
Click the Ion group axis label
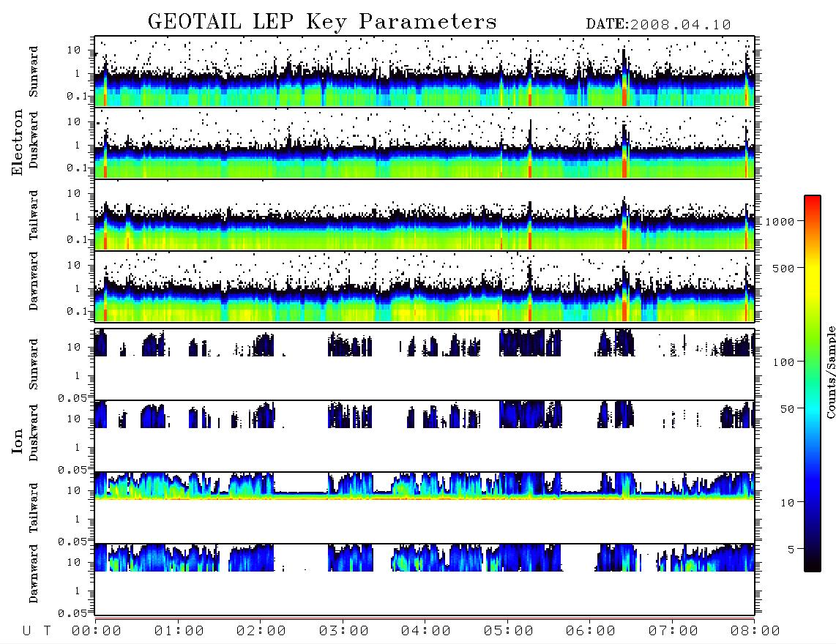coord(17,441)
